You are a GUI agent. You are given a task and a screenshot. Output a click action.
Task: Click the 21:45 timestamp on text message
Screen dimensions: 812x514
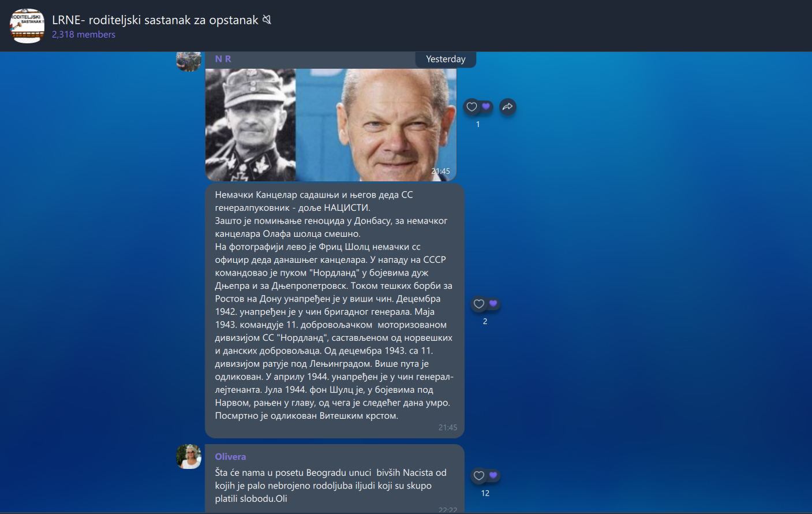(x=448, y=427)
